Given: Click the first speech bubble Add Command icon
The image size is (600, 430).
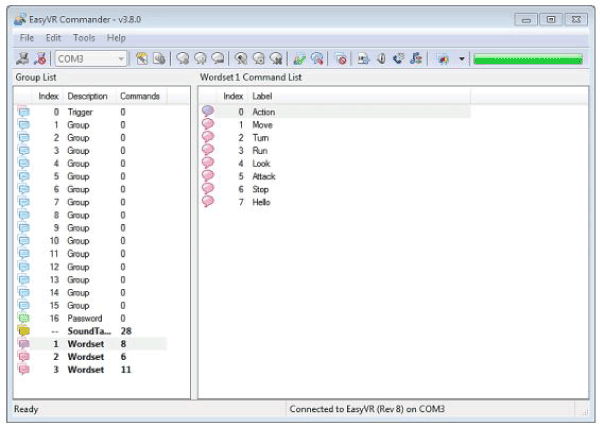Looking at the screenshot, I should 183,59.
